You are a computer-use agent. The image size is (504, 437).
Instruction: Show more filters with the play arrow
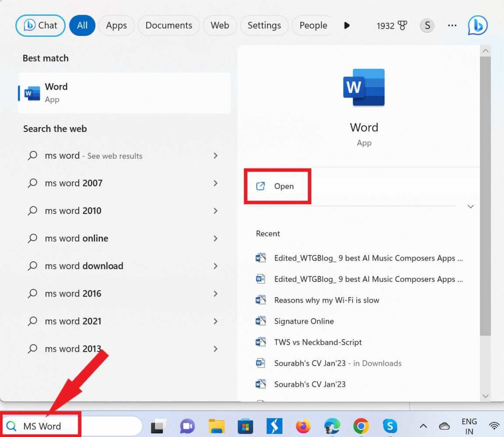click(346, 26)
